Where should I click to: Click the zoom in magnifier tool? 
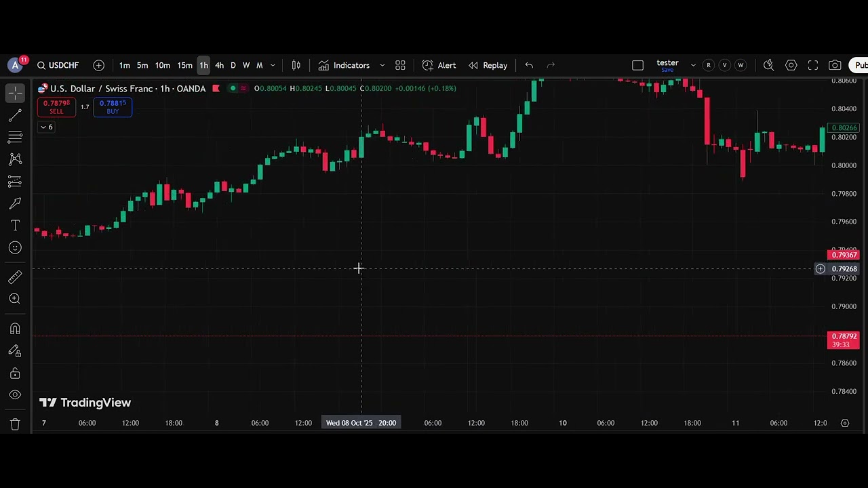(x=15, y=299)
